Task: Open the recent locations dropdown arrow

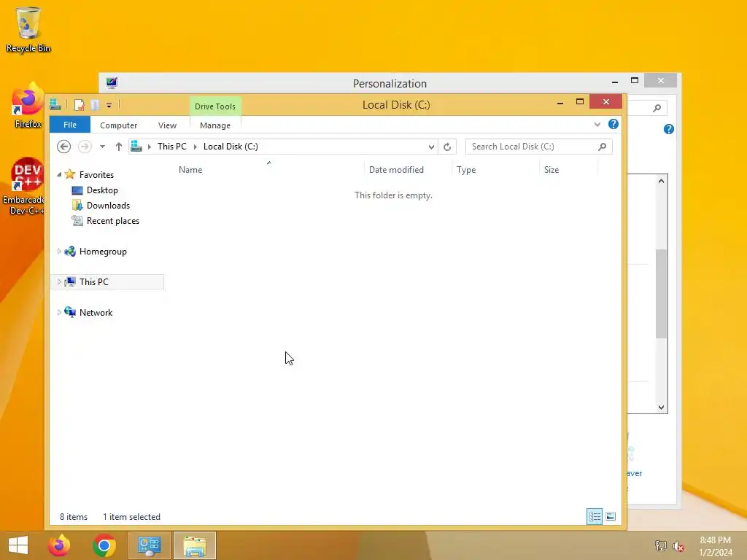Action: tap(102, 147)
